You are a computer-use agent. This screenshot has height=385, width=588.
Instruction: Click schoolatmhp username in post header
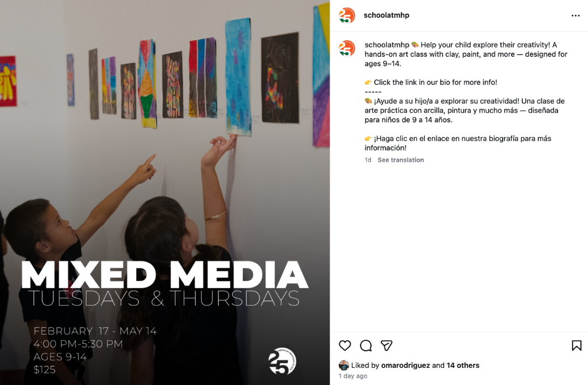click(386, 15)
